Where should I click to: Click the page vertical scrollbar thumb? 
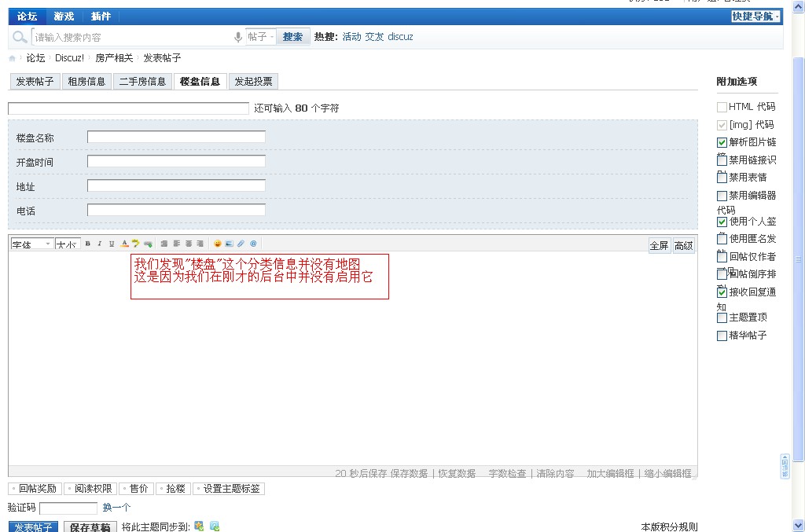click(x=799, y=259)
